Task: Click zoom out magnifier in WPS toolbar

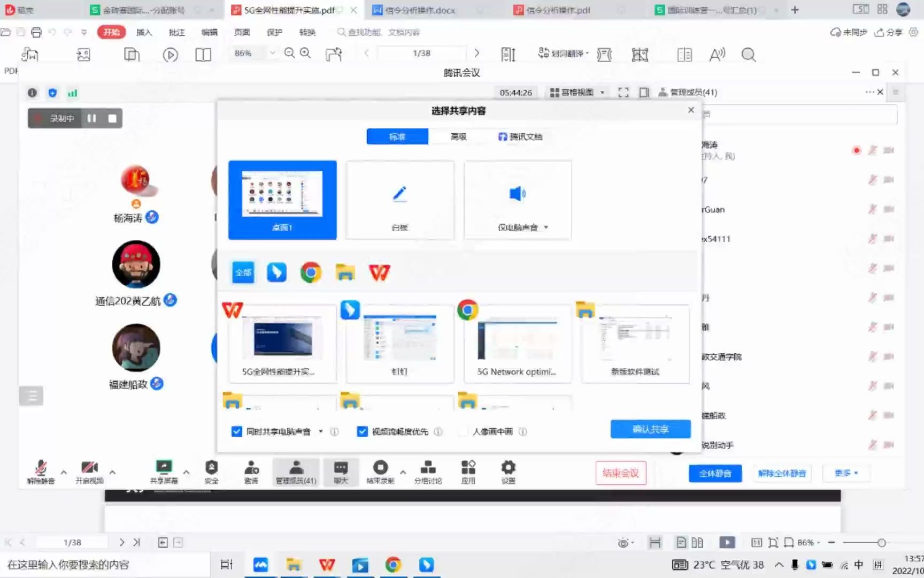Action: point(289,53)
